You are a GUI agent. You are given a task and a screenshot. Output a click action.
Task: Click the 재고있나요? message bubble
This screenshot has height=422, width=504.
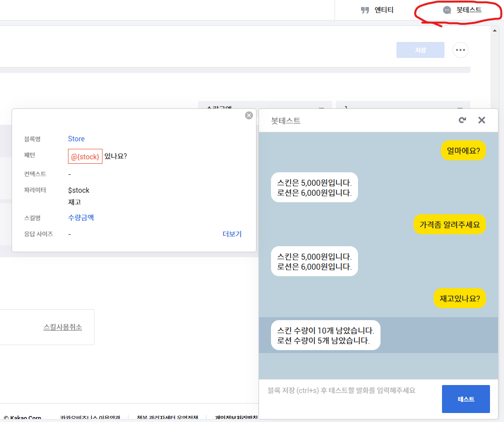pos(459,298)
